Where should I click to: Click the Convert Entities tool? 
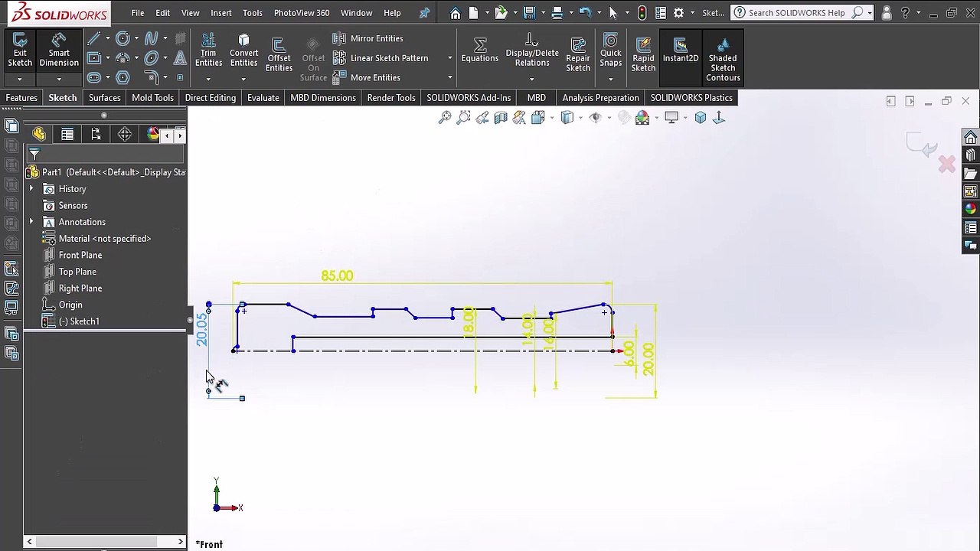[243, 51]
